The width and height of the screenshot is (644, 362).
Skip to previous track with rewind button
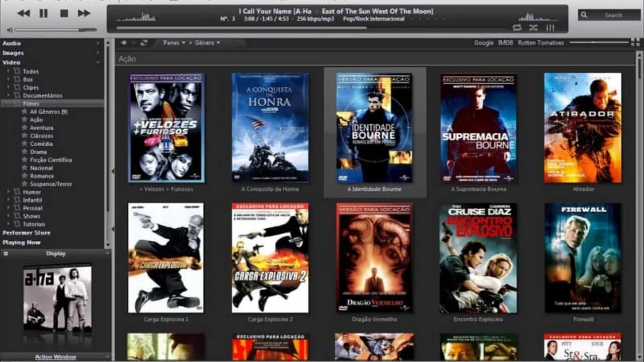(x=23, y=14)
